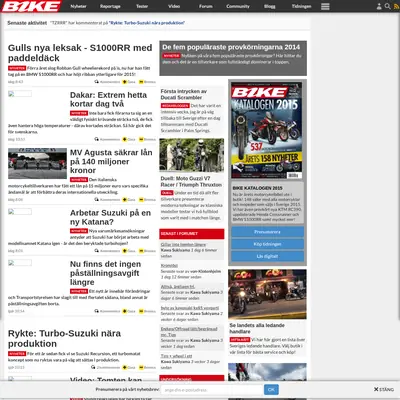400x400 pixels.
Task: Open the user account icon
Action: 379,6
